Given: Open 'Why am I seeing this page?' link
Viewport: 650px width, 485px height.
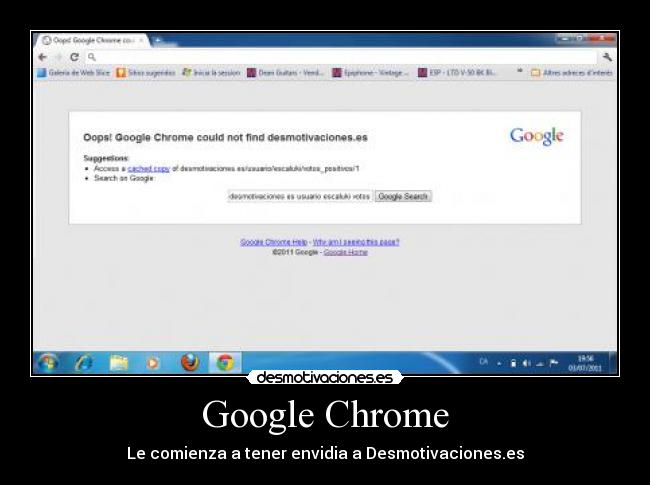Looking at the screenshot, I should (x=356, y=242).
